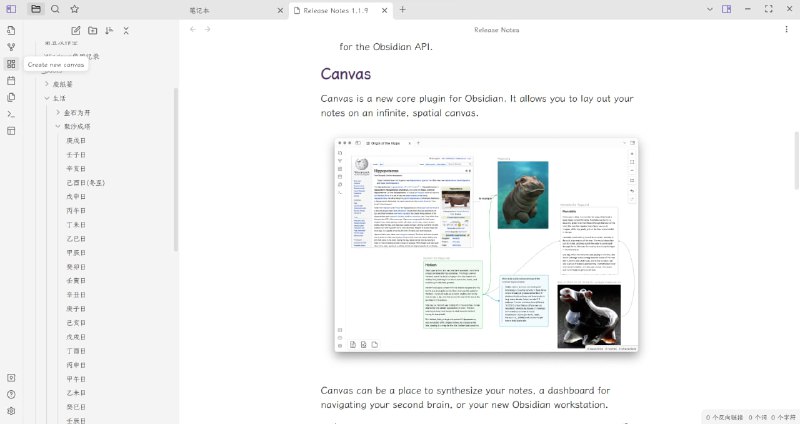This screenshot has height=424, width=800.
Task: Open the Canvas demo screenshot image
Action: pyautogui.click(x=486, y=245)
